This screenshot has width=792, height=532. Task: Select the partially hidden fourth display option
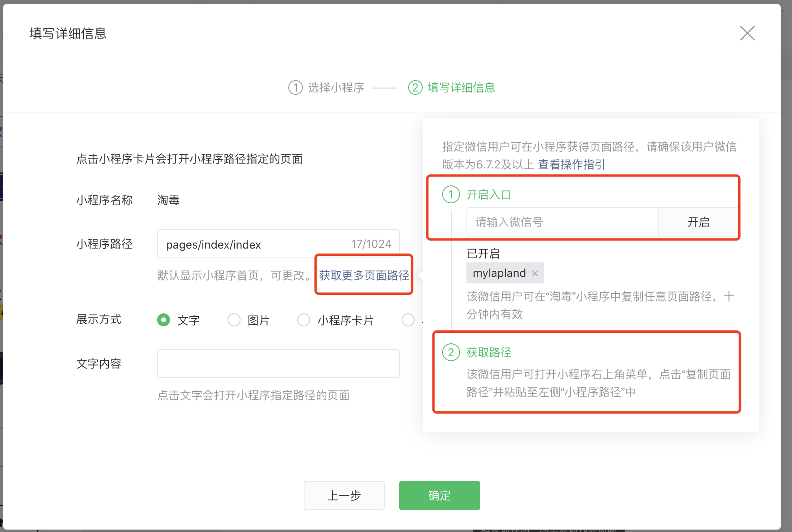click(x=408, y=320)
